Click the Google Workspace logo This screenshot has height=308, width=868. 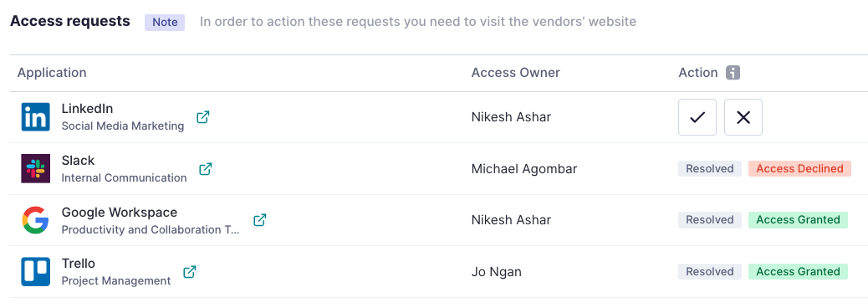[x=35, y=220]
